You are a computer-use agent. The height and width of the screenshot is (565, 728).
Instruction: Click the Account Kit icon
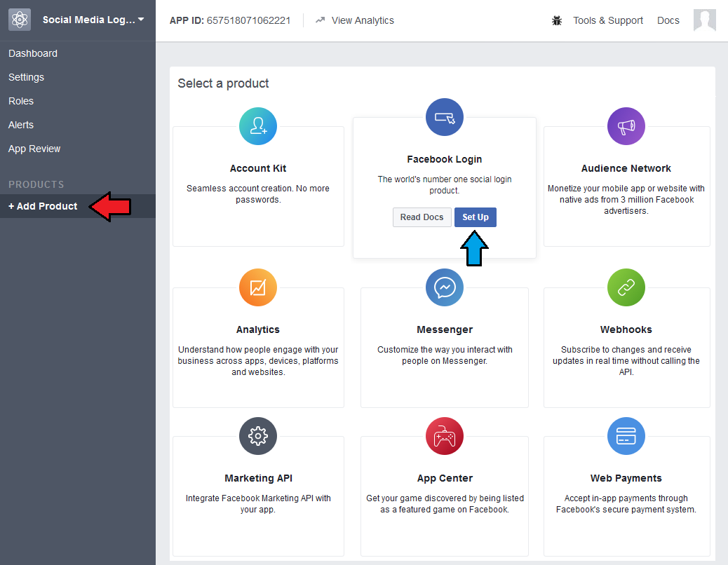click(x=258, y=126)
